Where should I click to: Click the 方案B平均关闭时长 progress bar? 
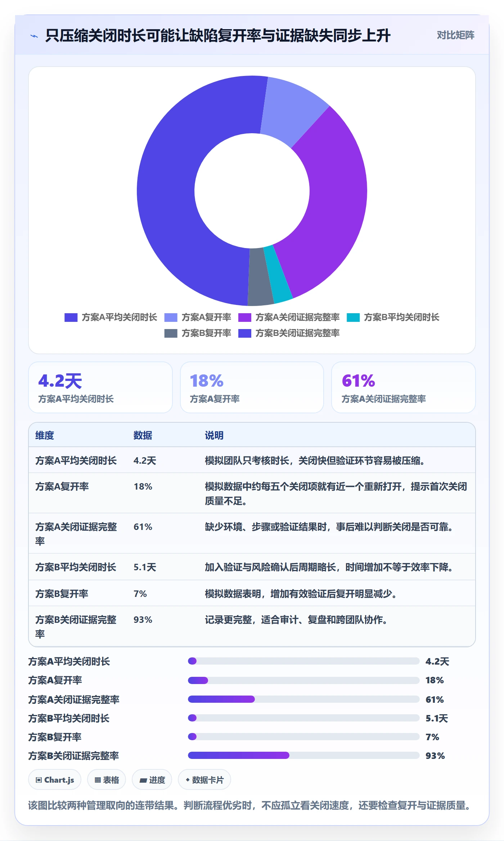(x=303, y=718)
